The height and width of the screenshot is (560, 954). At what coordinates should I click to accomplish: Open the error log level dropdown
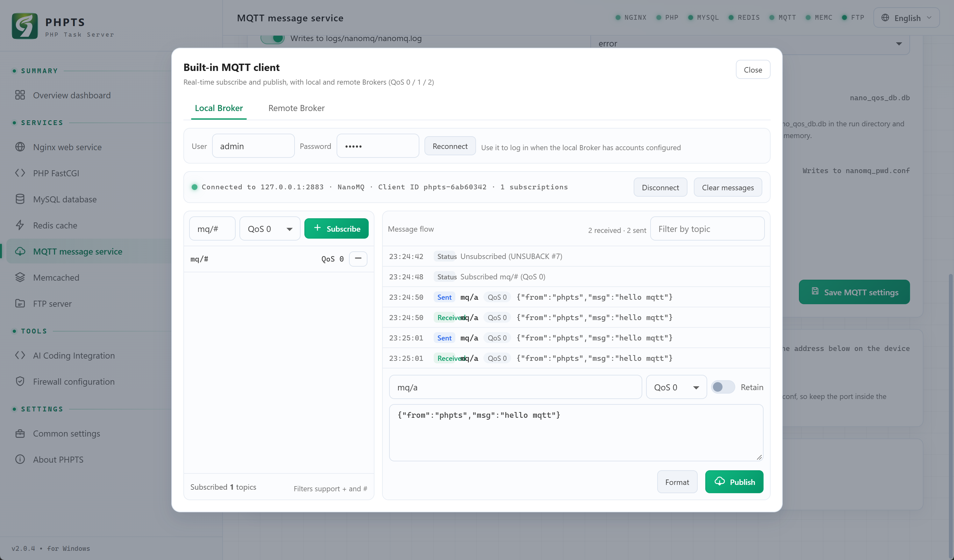[x=750, y=44]
